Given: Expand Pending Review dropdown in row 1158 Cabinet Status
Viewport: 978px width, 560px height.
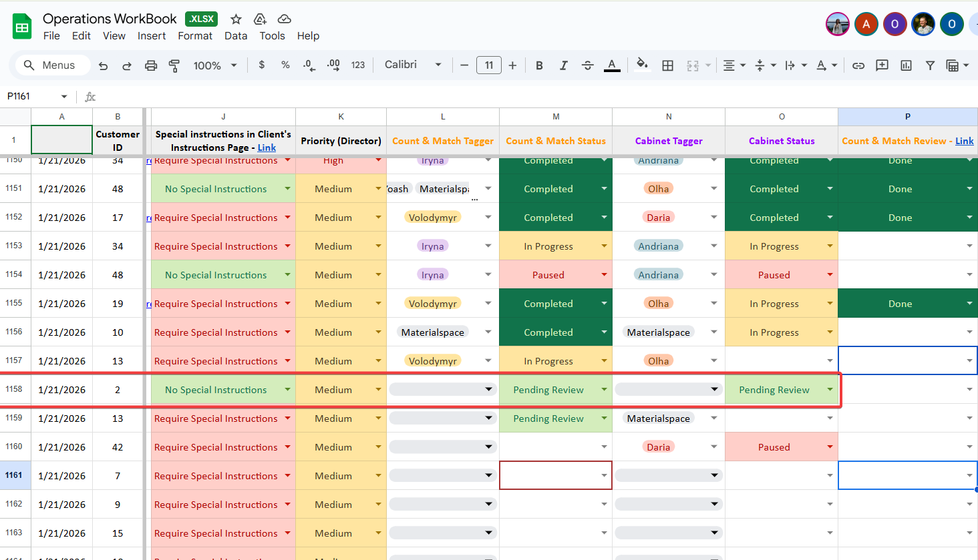Looking at the screenshot, I should click(x=830, y=390).
